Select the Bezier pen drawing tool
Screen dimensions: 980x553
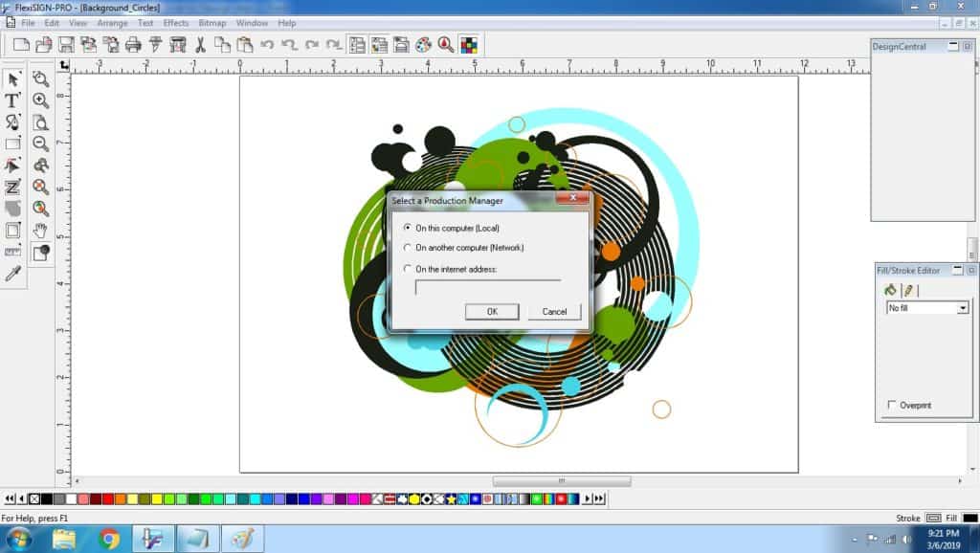tap(12, 122)
